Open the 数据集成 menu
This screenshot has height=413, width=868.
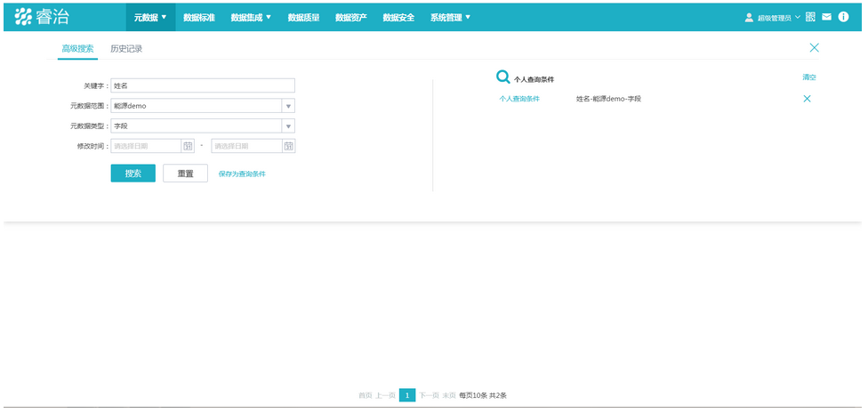pyautogui.click(x=251, y=17)
